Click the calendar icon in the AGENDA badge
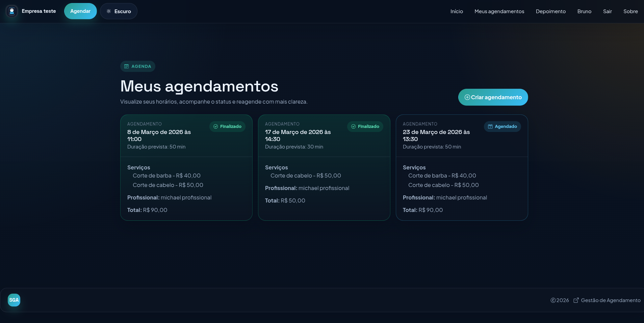The width and height of the screenshot is (644, 323). pyautogui.click(x=126, y=66)
